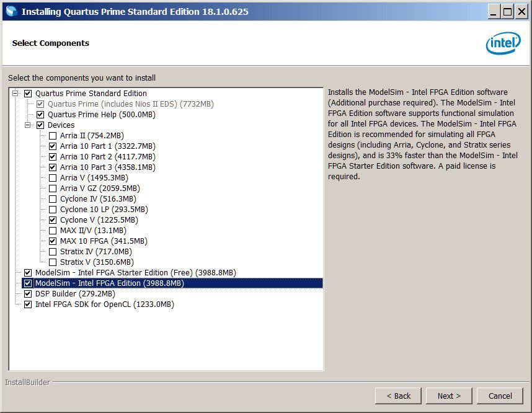
Task: Toggle the Devices group checkbox
Action: click(40, 125)
